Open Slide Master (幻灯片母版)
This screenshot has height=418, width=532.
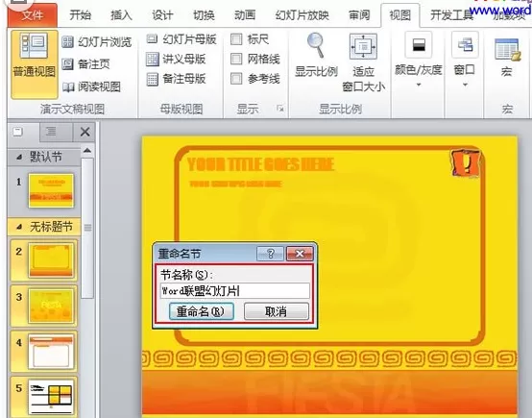pyautogui.click(x=181, y=39)
